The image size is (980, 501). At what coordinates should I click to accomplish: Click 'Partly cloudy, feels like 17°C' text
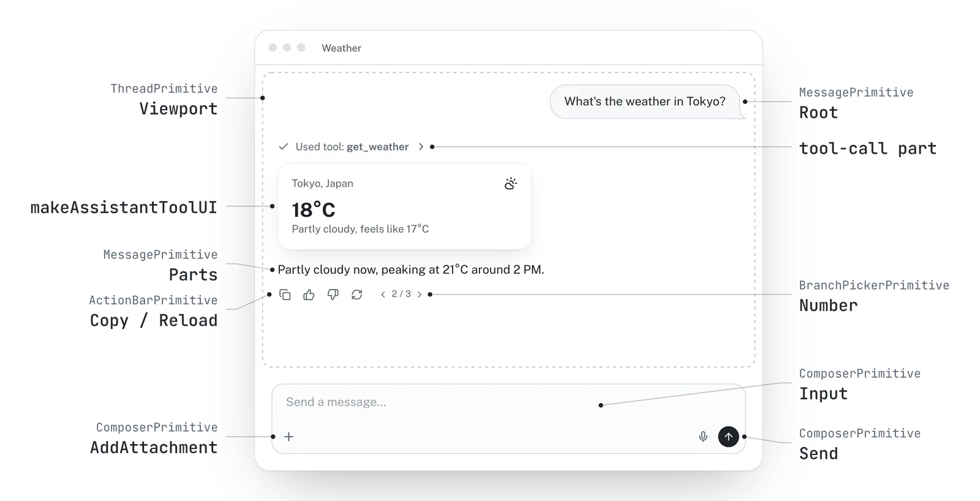click(x=360, y=229)
